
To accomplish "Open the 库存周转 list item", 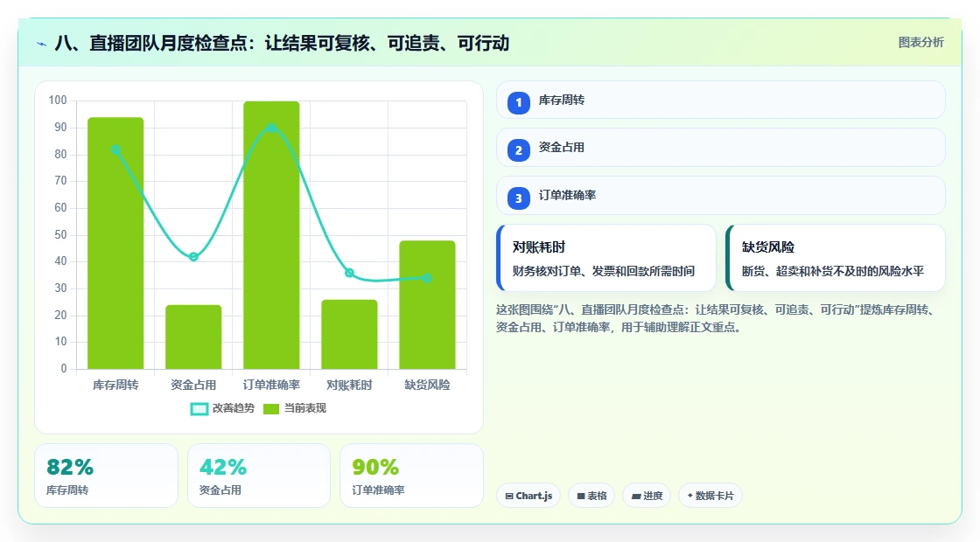I will point(721,100).
